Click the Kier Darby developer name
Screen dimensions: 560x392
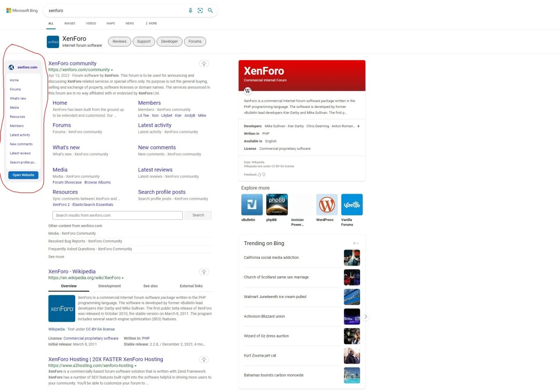click(296, 126)
